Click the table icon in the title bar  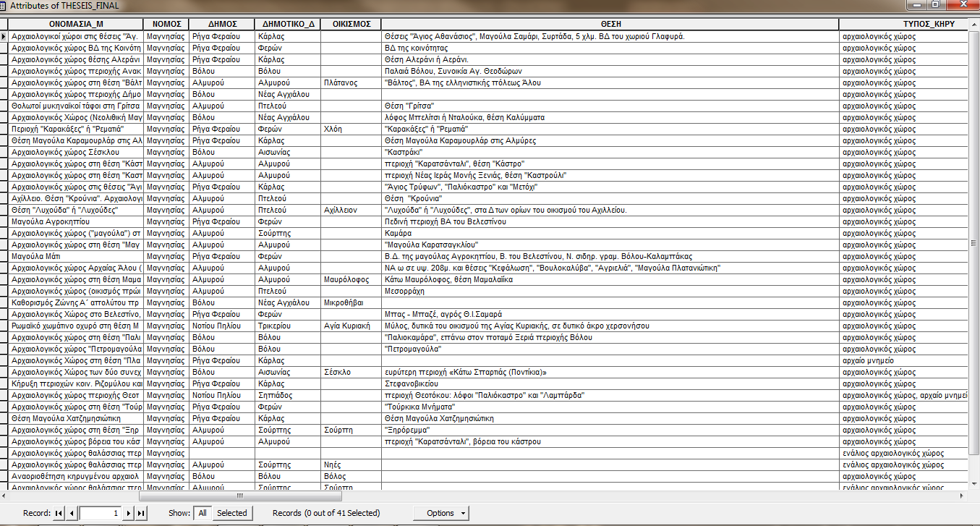4,5
